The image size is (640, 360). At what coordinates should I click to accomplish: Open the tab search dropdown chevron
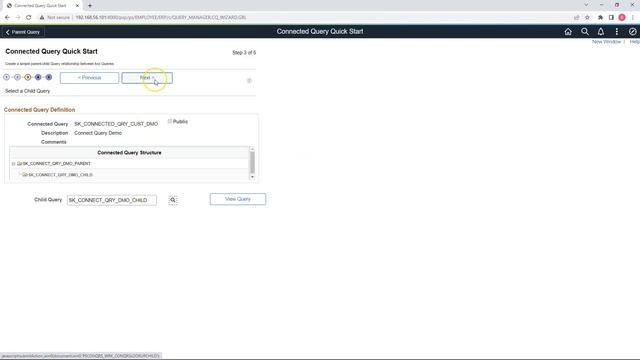(x=586, y=5)
